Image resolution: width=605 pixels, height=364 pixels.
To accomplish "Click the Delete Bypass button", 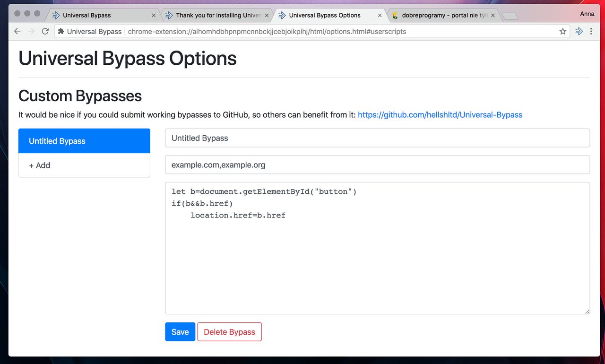I will 229,332.
